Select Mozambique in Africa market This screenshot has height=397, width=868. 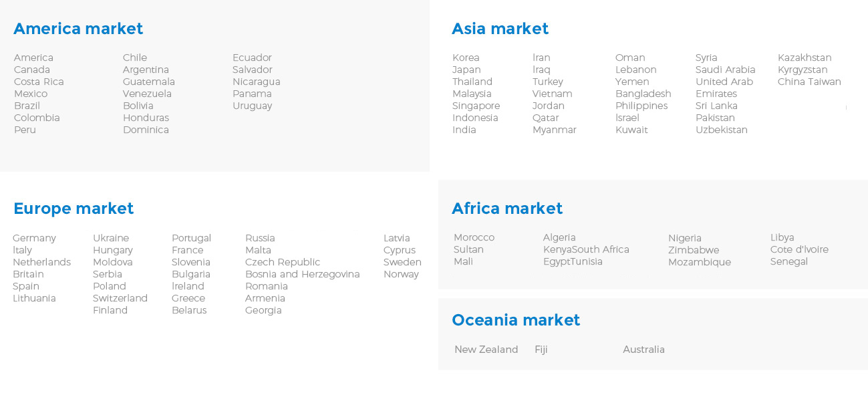(x=700, y=262)
